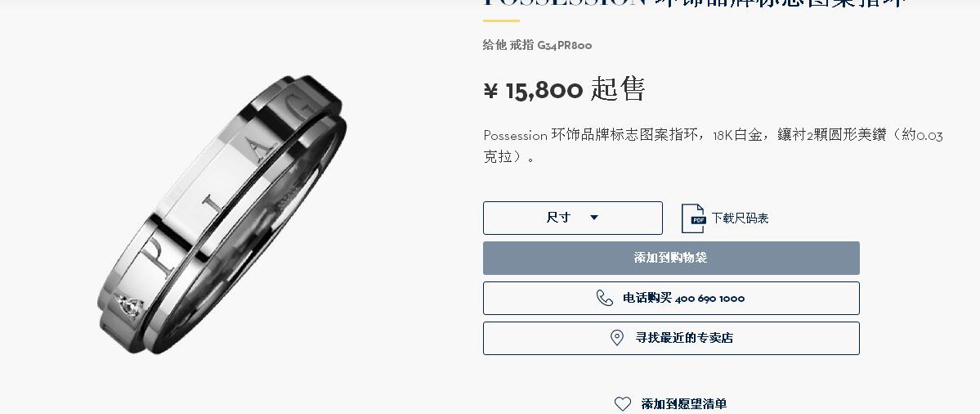Open the 下载尺码表 size chart link
980x414 pixels.
coord(740,218)
